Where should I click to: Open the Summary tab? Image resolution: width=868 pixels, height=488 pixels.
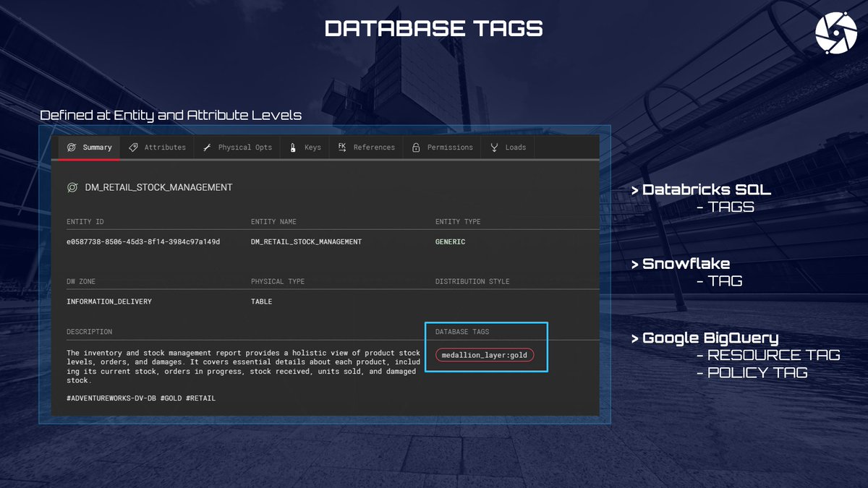tap(90, 147)
